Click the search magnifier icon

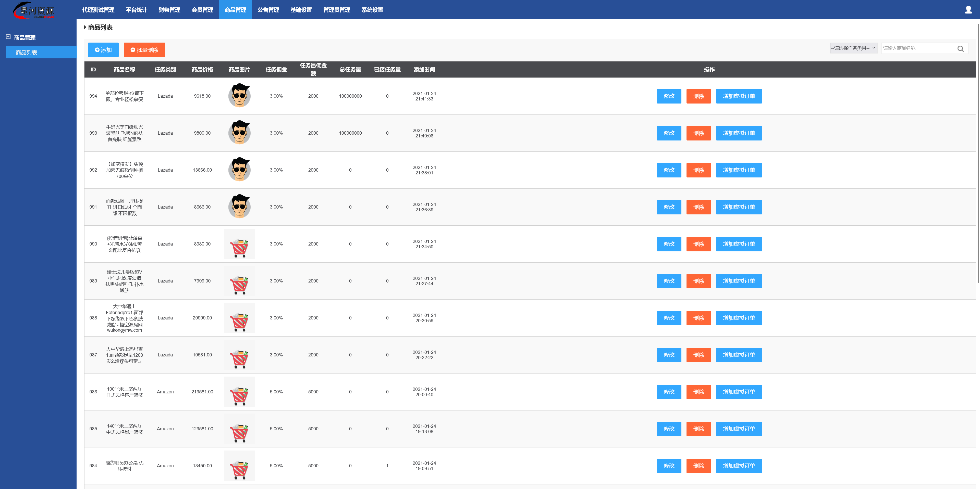[x=960, y=48]
